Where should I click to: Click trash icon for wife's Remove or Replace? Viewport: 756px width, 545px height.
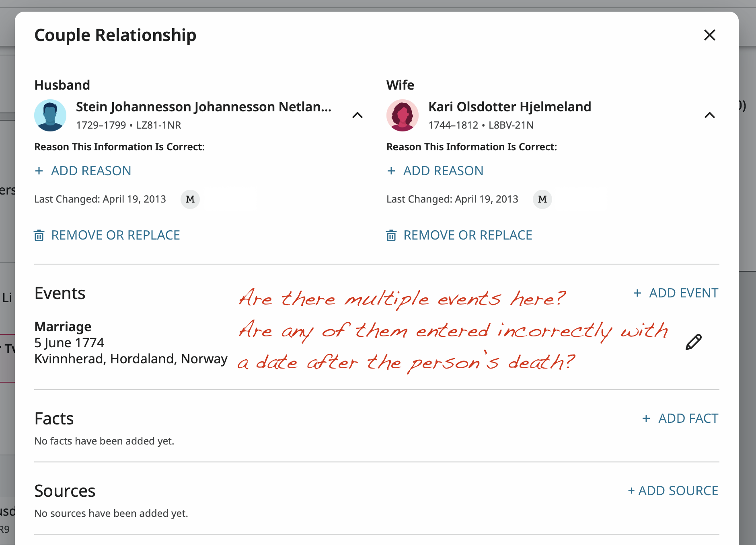click(391, 236)
